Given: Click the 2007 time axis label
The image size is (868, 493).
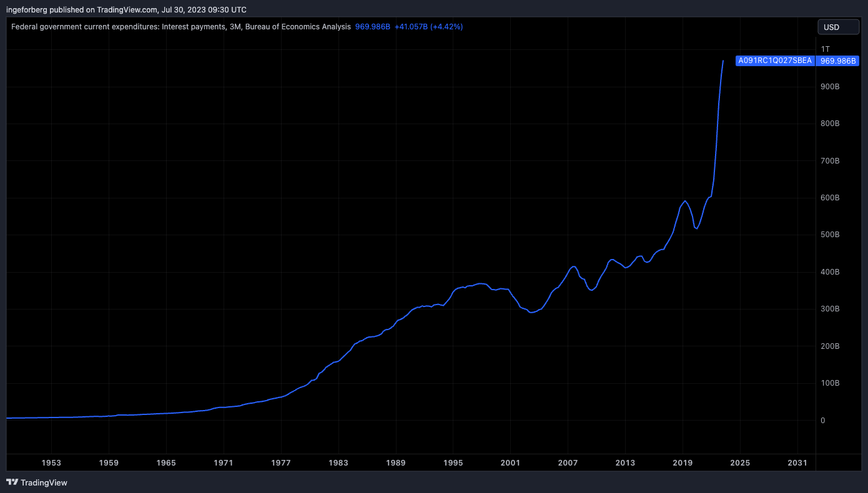Looking at the screenshot, I should [568, 463].
